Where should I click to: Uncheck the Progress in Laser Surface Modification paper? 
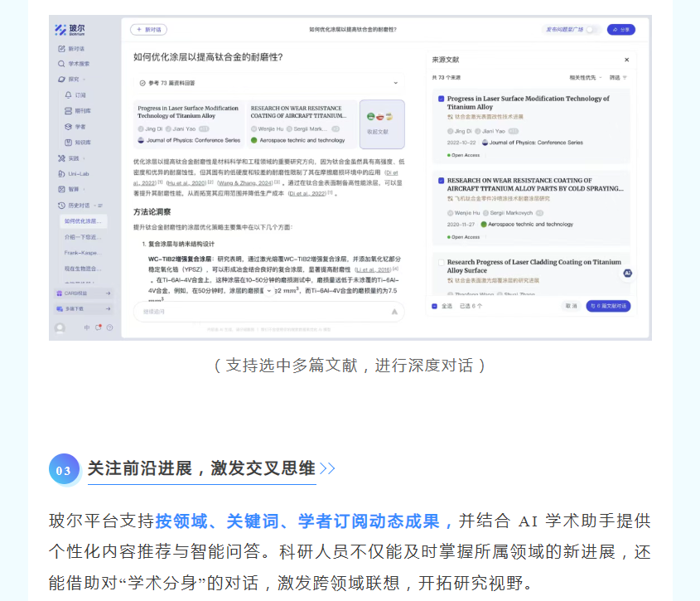click(x=441, y=99)
